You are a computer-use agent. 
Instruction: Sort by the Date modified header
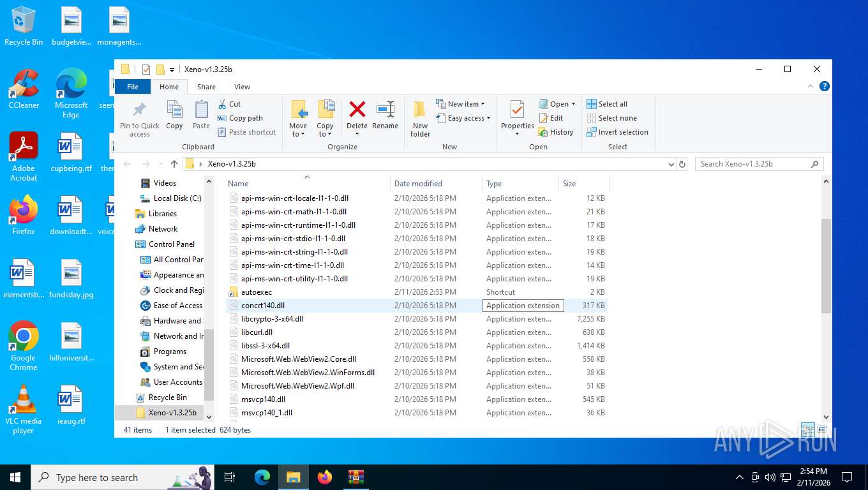[x=436, y=184]
